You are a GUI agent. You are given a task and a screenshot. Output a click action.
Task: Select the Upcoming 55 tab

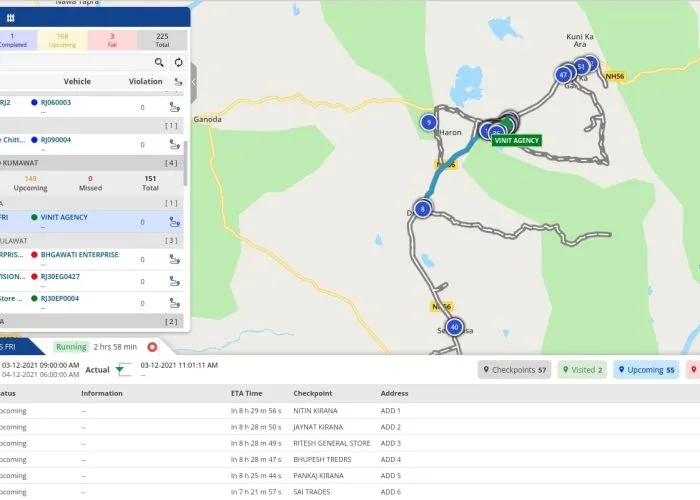[x=645, y=370]
